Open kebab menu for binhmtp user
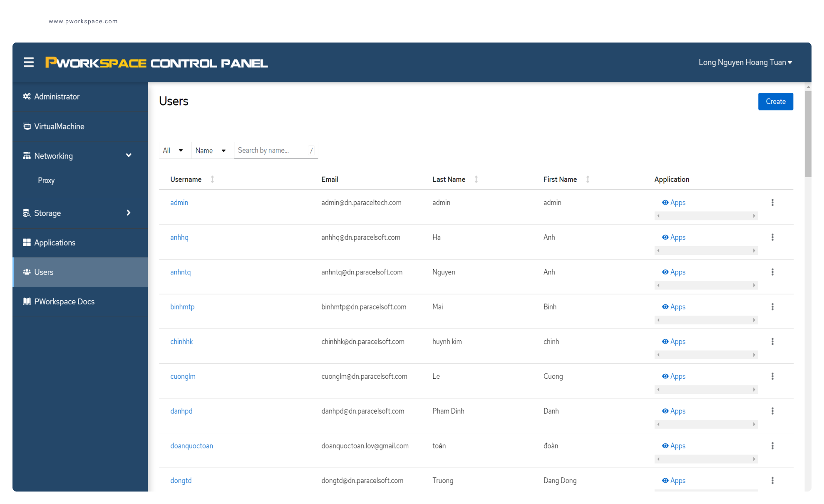This screenshot has height=504, width=824. click(772, 307)
